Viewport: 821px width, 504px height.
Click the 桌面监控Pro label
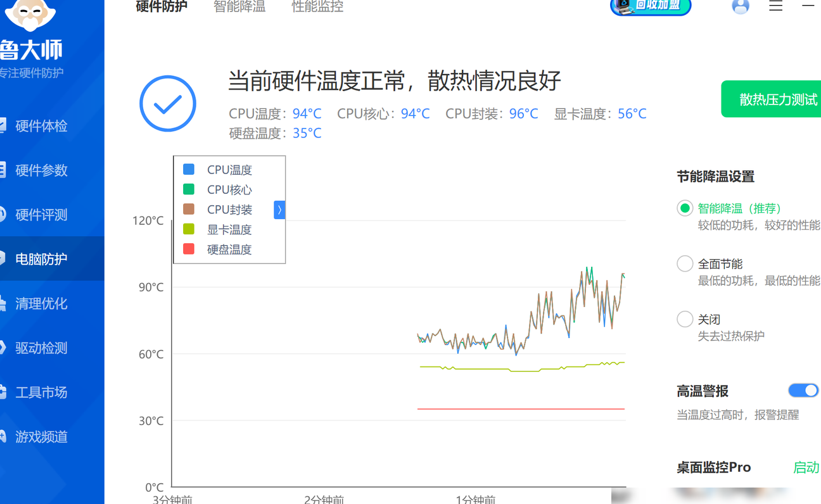[714, 468]
